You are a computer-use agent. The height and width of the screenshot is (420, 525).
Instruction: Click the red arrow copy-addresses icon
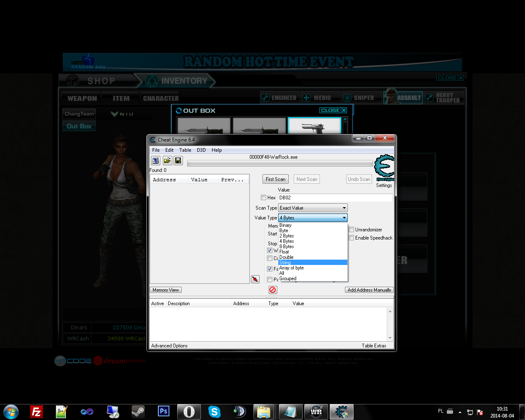pos(255,279)
